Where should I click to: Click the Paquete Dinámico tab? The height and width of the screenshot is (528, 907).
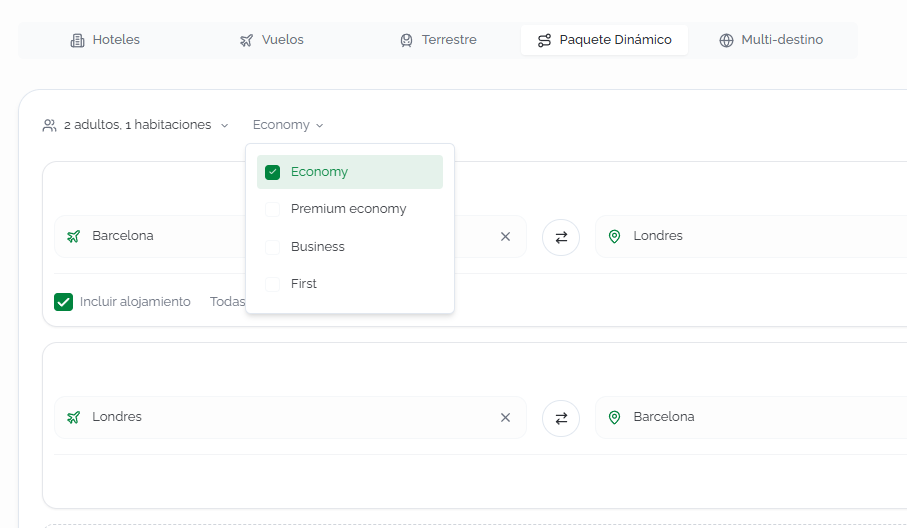tap(604, 40)
